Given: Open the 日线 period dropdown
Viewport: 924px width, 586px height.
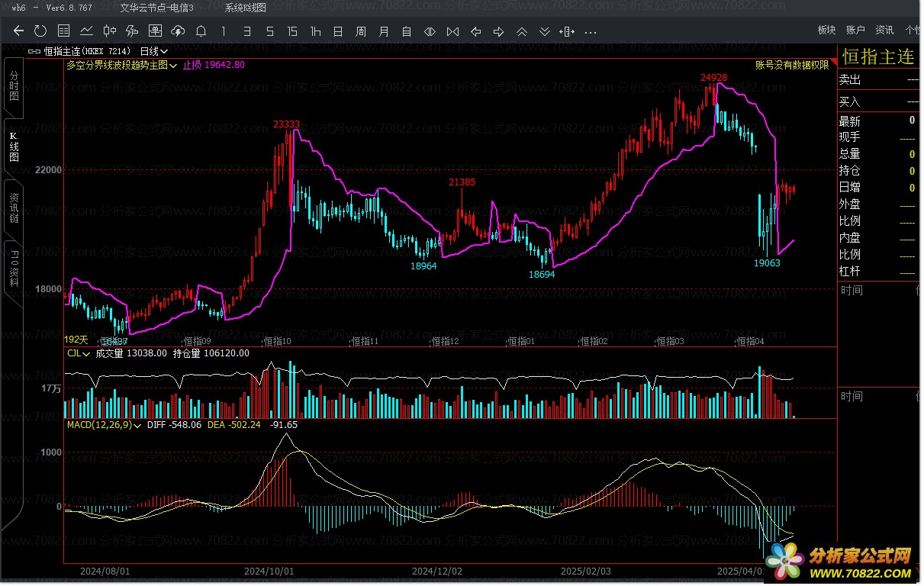Looking at the screenshot, I should pos(154,51).
